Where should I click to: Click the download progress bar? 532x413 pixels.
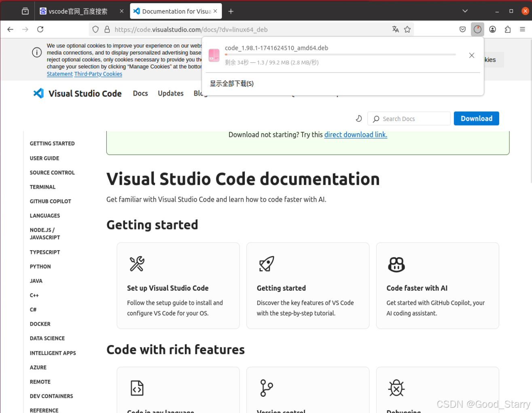pos(340,54)
